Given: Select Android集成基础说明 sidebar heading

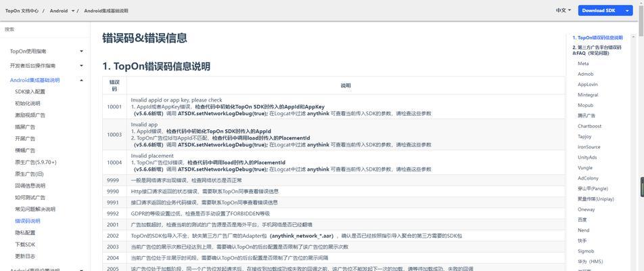Looking at the screenshot, I should point(35,80).
